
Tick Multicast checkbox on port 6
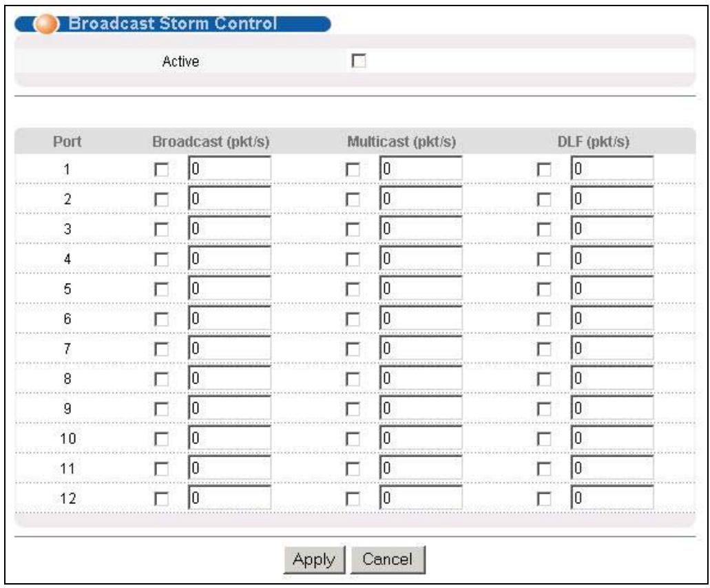click(353, 319)
